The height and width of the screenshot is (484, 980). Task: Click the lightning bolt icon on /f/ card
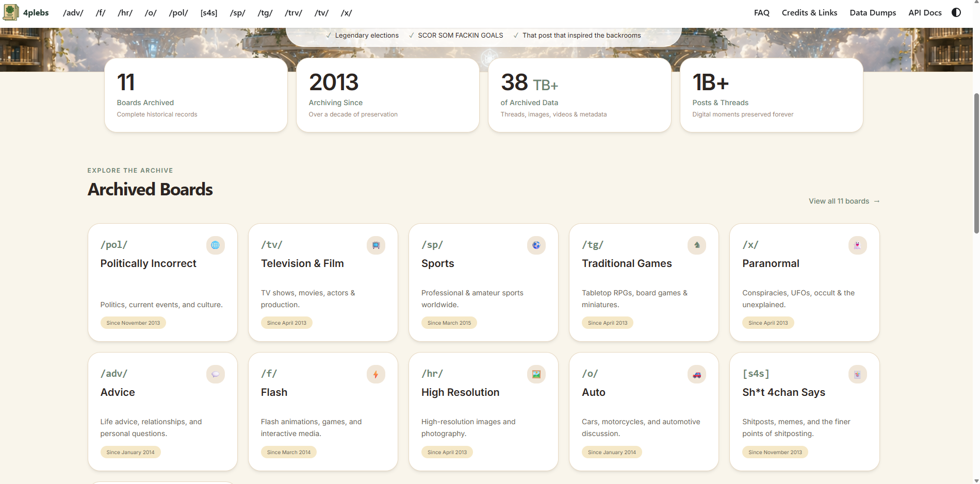(x=376, y=374)
